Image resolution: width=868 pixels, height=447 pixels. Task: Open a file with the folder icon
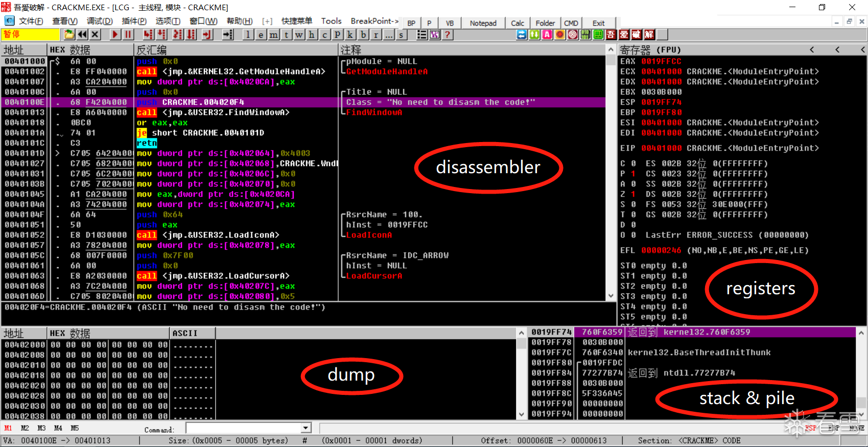point(69,35)
